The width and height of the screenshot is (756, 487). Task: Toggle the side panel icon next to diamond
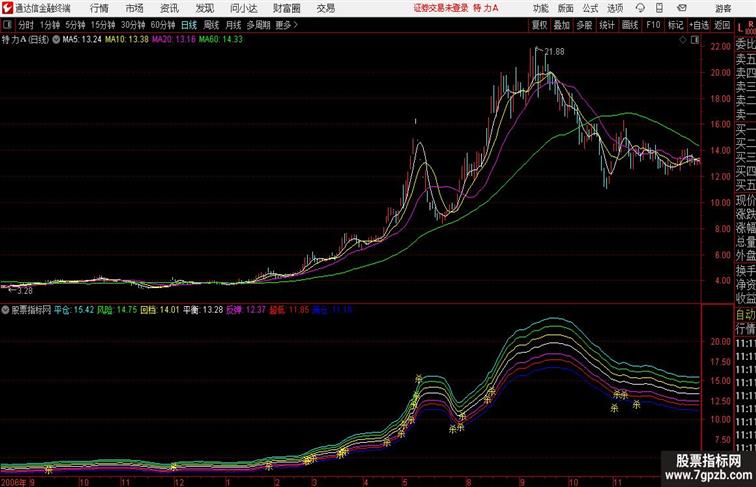pyautogui.click(x=695, y=40)
